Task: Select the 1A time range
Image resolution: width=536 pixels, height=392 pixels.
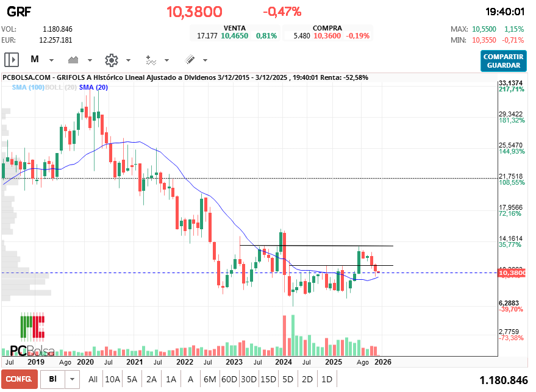Action: click(x=171, y=379)
